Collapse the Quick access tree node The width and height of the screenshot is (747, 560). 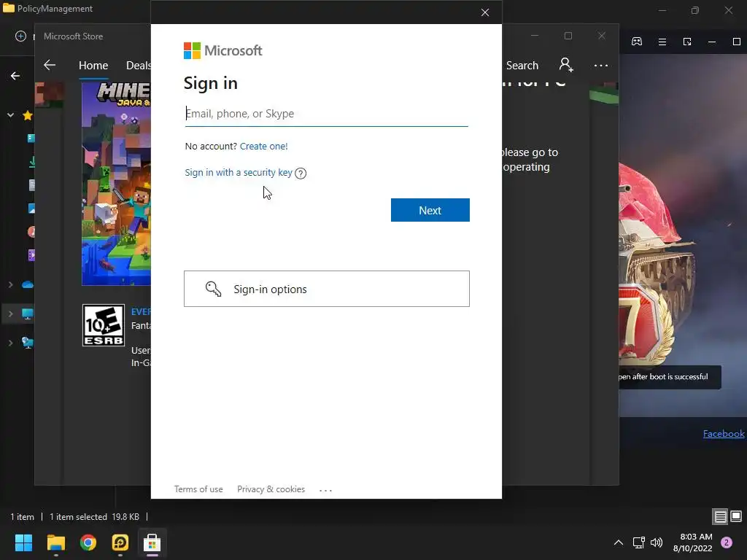tap(10, 115)
